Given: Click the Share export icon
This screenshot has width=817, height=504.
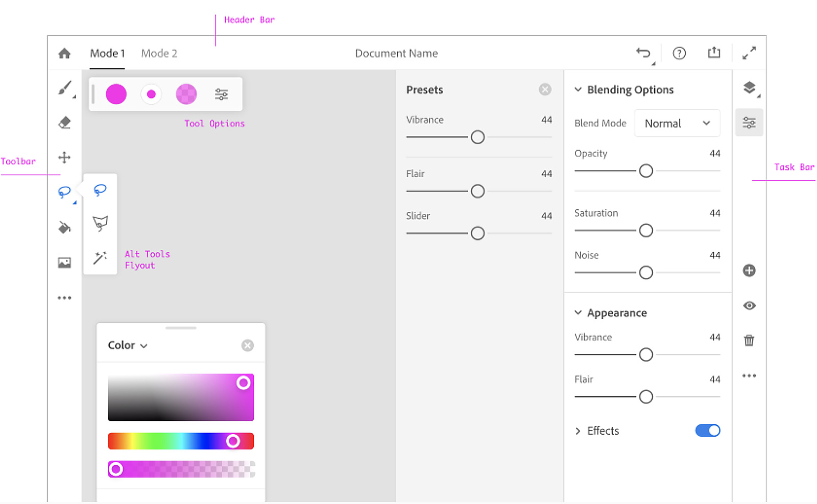Looking at the screenshot, I should coord(714,52).
